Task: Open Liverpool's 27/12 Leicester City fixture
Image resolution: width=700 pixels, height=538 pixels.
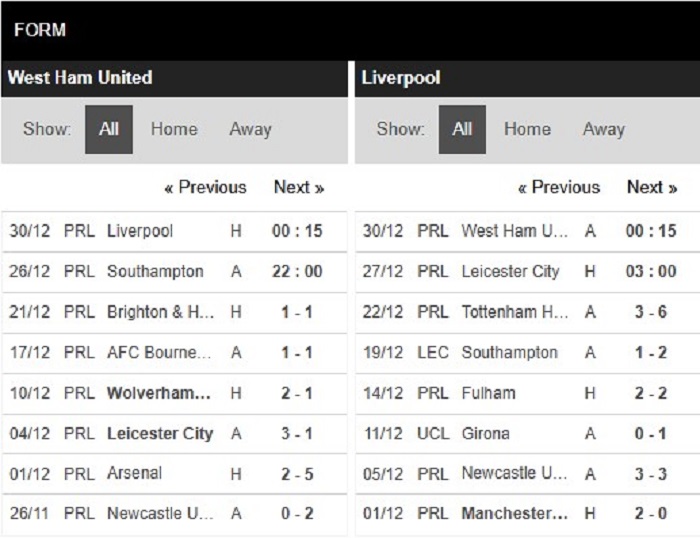Action: pyautogui.click(x=528, y=271)
